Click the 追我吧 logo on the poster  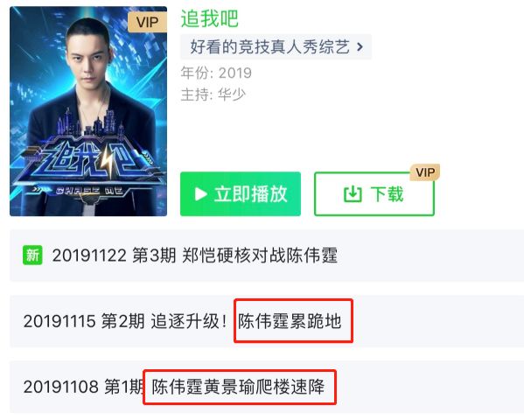[x=87, y=160]
